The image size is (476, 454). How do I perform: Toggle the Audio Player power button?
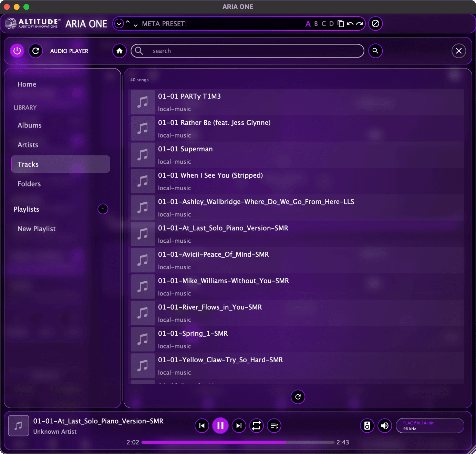click(x=17, y=51)
